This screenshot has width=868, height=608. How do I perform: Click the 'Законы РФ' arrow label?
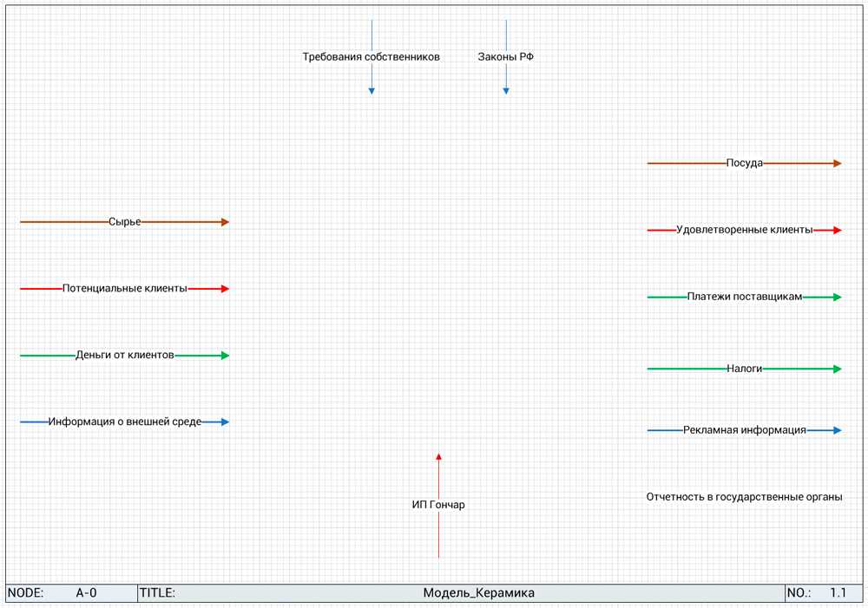[506, 57]
